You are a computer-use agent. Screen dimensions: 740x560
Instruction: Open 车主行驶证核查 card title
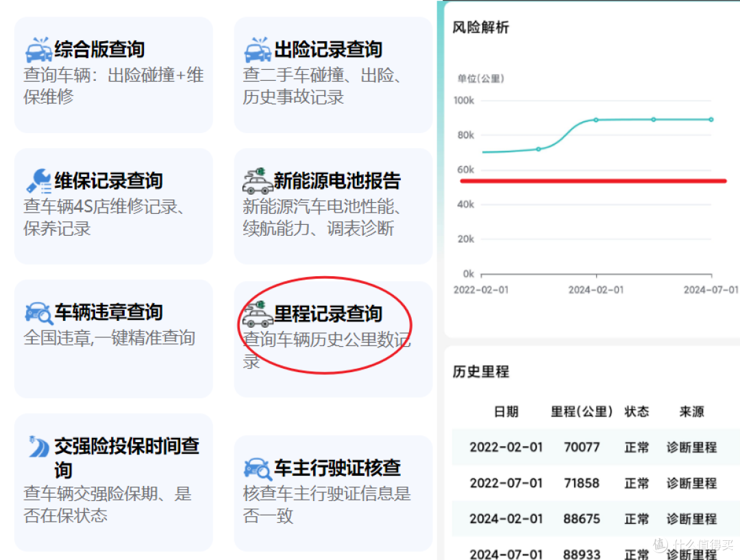[337, 468]
